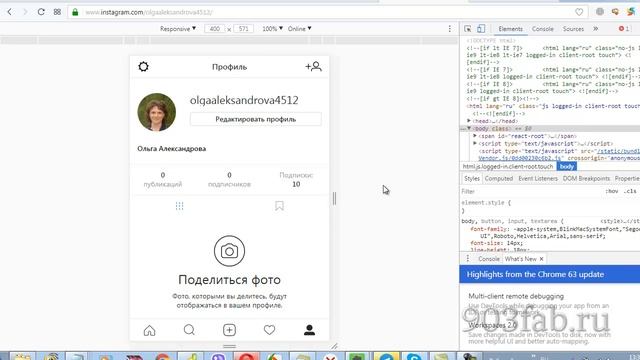Open the 100% zoom dropdown
This screenshot has height=360, width=640.
tap(272, 29)
